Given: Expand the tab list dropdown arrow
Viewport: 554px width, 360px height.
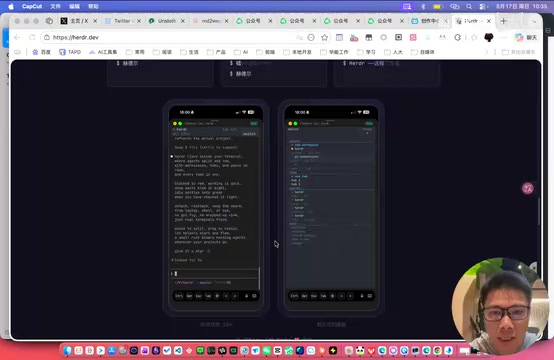Looking at the screenshot, I should (x=534, y=21).
